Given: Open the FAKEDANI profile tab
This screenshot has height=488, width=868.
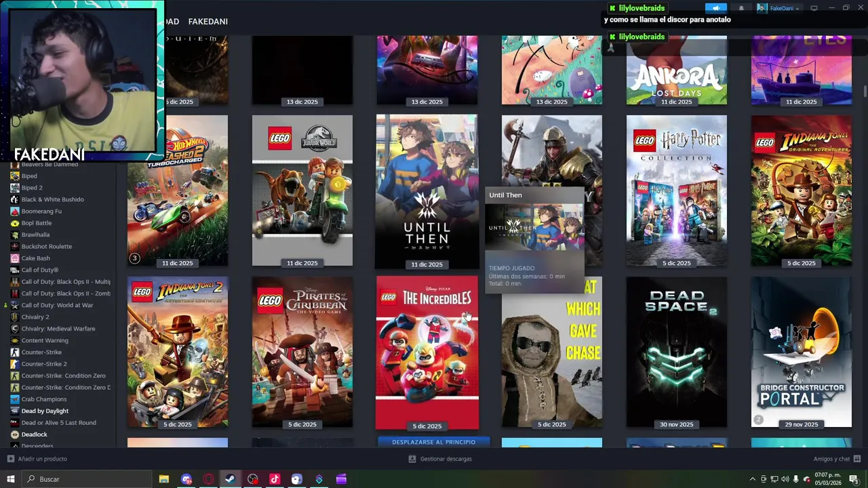Looking at the screenshot, I should [208, 22].
